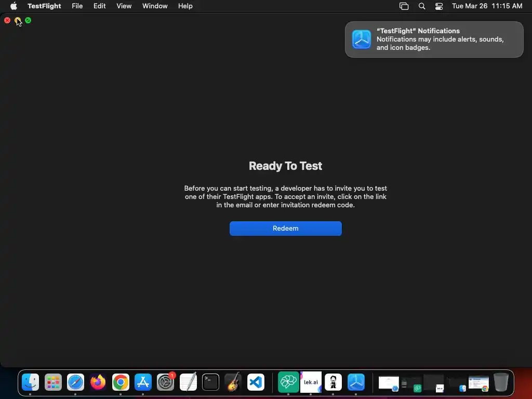Open the App Store from the Dock
Image resolution: width=532 pixels, height=399 pixels.
[x=143, y=382]
